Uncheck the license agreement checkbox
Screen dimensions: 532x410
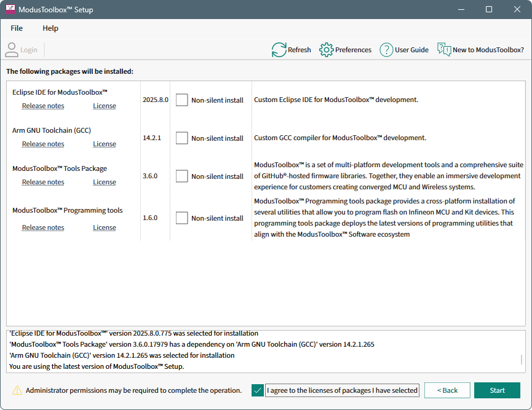258,390
